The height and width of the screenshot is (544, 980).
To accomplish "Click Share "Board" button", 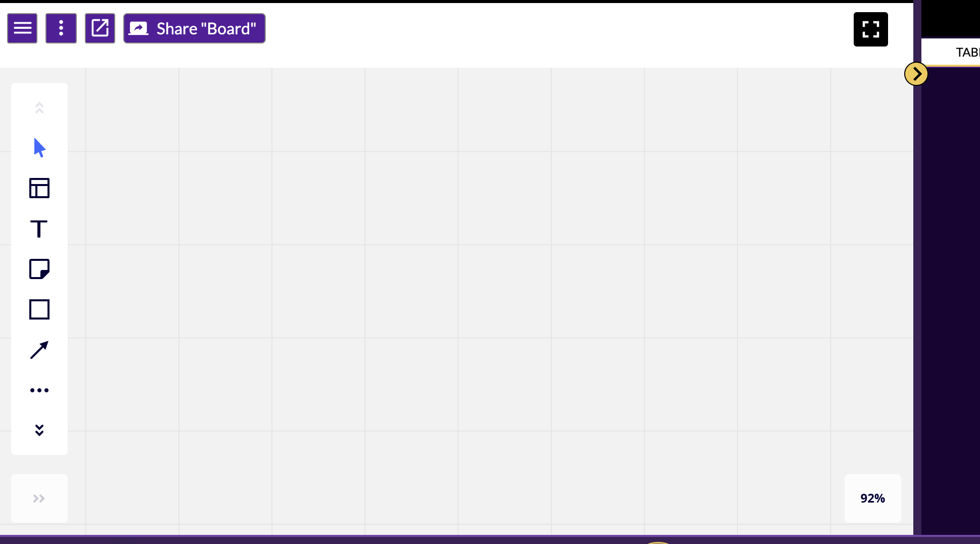I will click(x=194, y=28).
